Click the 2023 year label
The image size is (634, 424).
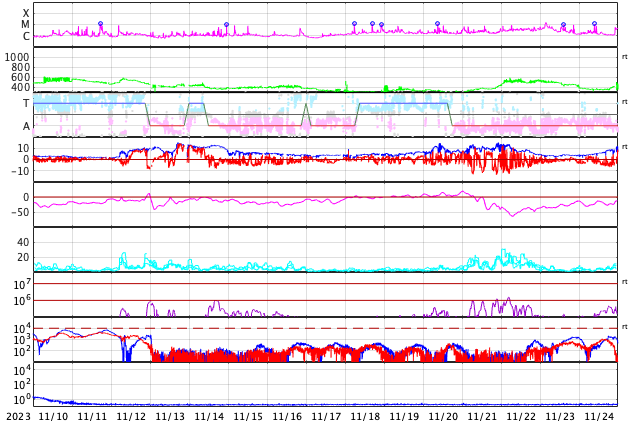pyautogui.click(x=18, y=416)
